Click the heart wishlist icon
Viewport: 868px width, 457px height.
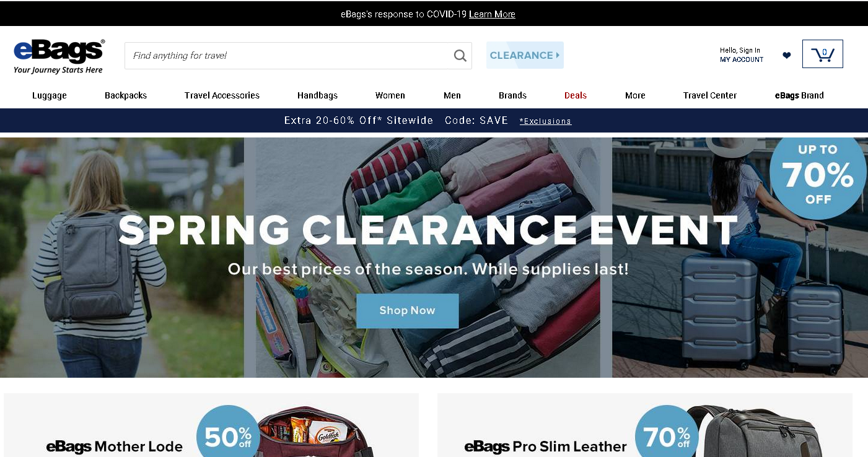786,55
